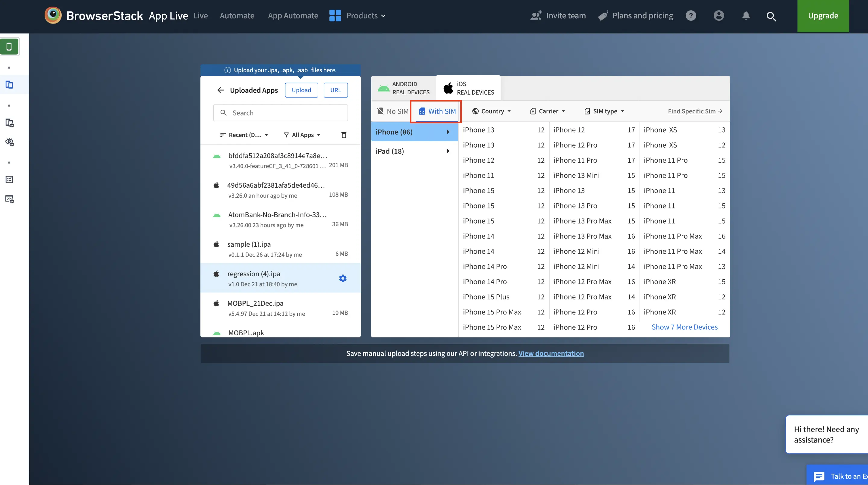Click the chat icon in Talk to an Expert
This screenshot has width=868, height=485.
pos(819,476)
